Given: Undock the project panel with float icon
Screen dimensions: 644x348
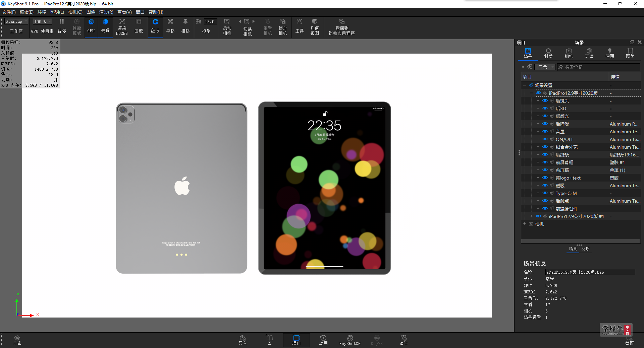Looking at the screenshot, I should pyautogui.click(x=632, y=42).
